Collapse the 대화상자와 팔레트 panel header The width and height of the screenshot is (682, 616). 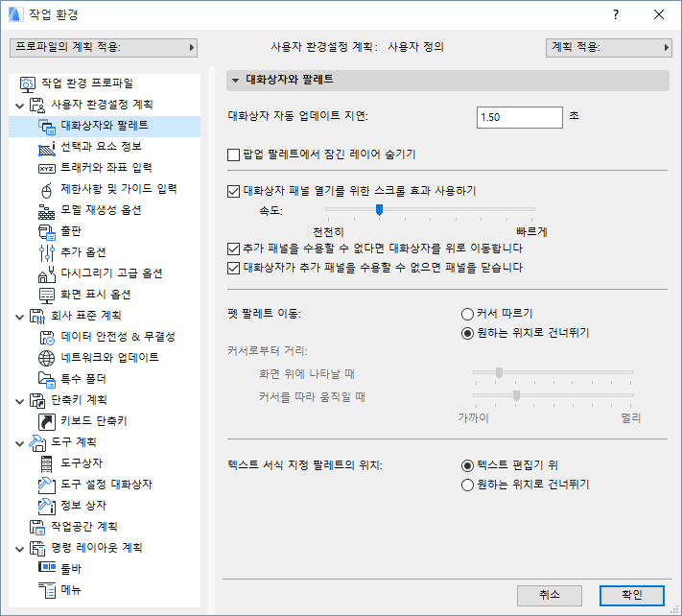[236, 80]
